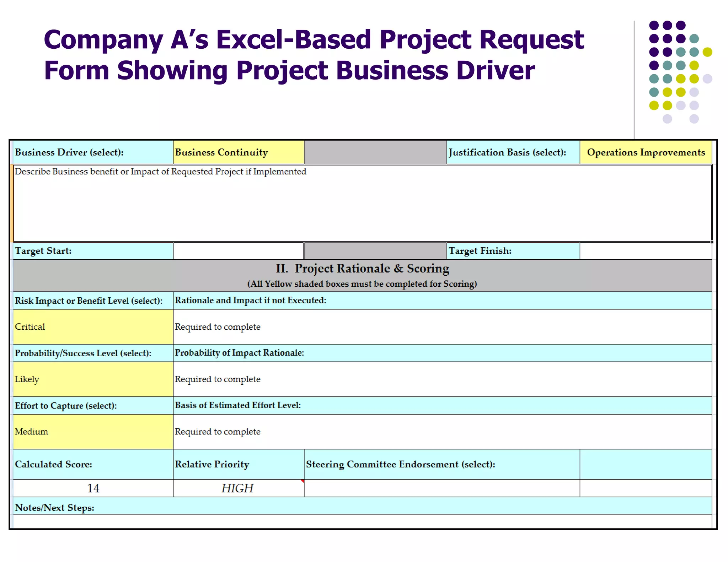
Task: Open the Operations Improvements justification cell
Action: pyautogui.click(x=646, y=152)
